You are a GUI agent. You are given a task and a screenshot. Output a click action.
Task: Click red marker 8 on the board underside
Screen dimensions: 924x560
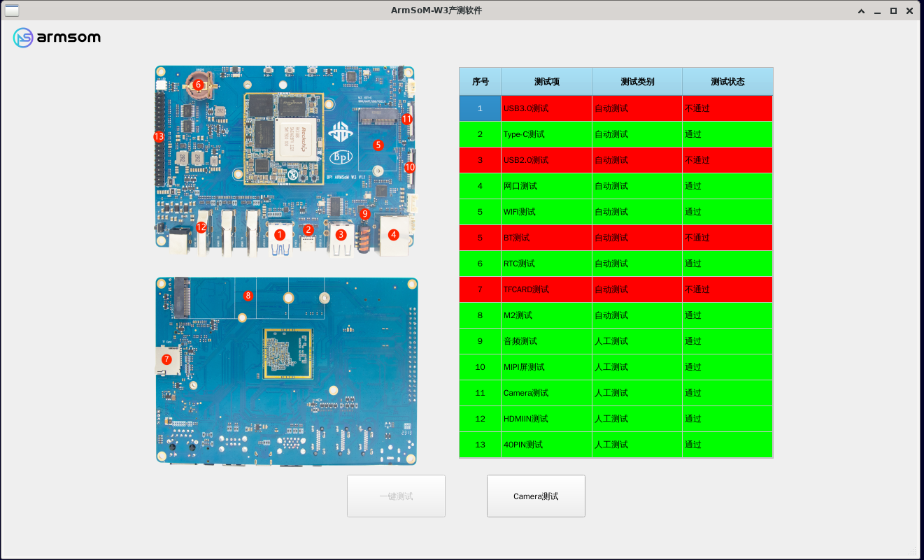click(248, 296)
